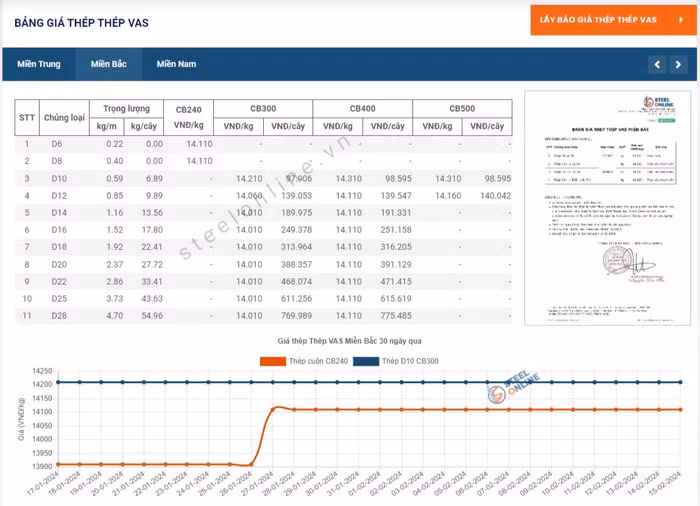Select D22 in the table
This screenshot has height=506, width=700.
[59, 281]
